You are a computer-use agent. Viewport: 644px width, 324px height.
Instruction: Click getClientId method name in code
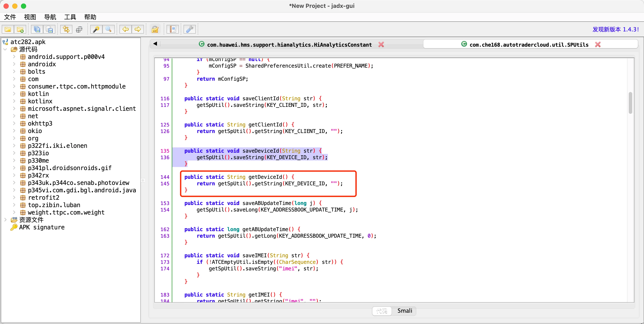tap(265, 124)
